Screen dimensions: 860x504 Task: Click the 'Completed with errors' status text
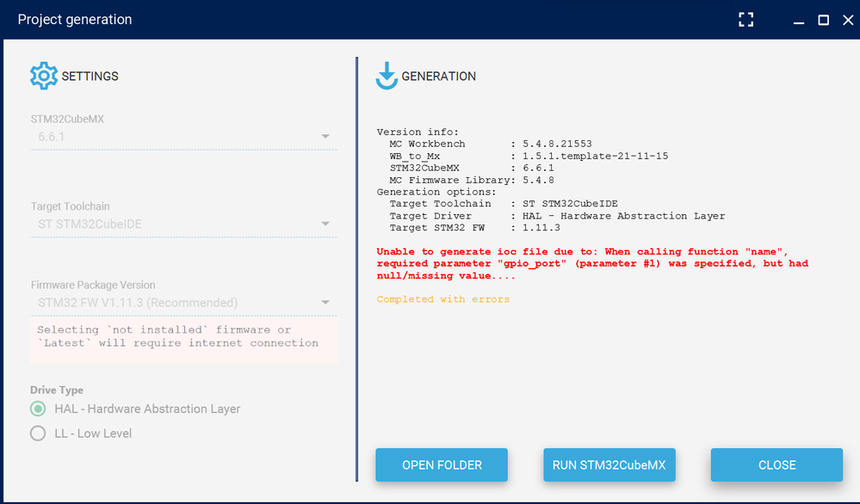point(443,299)
